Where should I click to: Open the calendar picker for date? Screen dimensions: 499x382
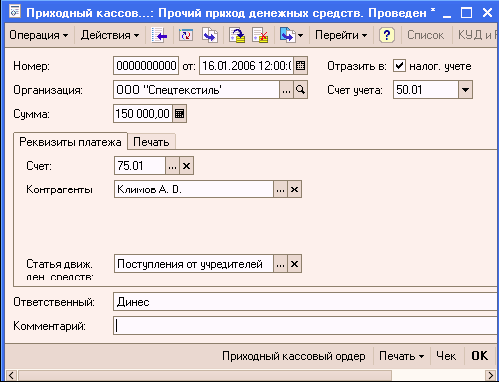tap(301, 66)
